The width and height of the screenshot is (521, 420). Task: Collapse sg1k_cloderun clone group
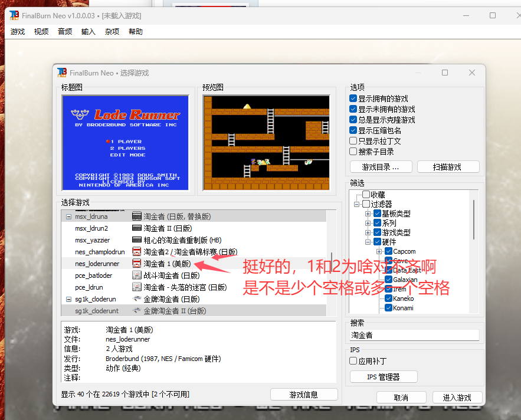[x=68, y=299]
